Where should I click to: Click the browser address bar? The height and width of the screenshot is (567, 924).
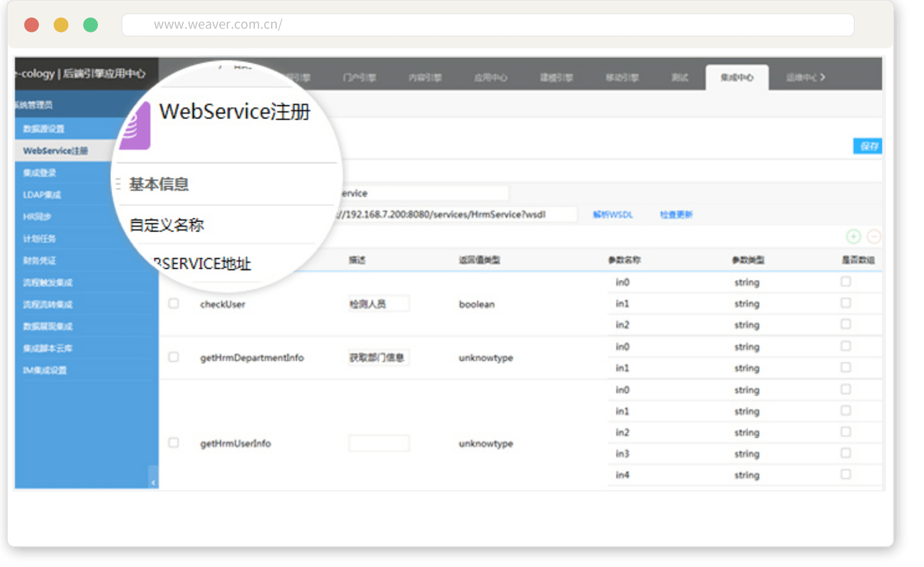click(488, 25)
